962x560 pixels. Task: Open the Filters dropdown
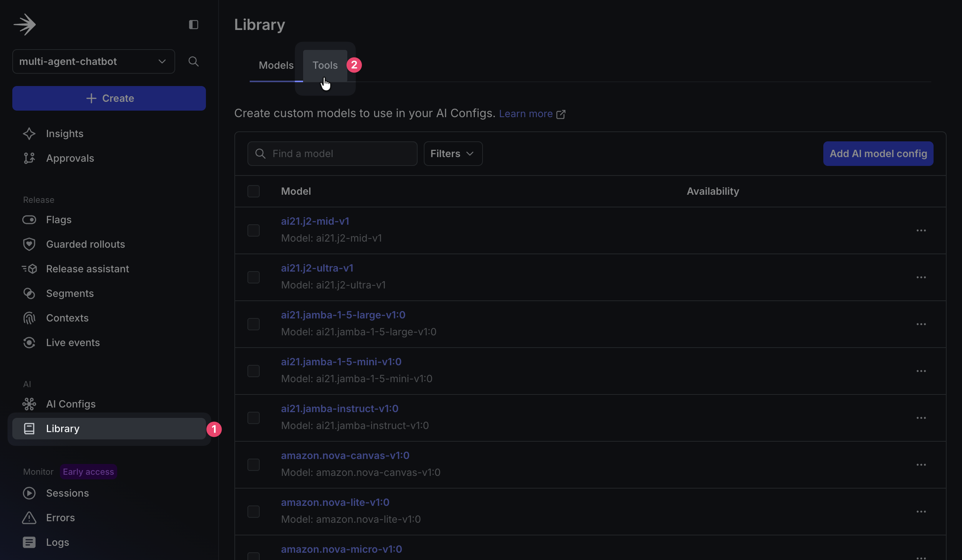[453, 154]
